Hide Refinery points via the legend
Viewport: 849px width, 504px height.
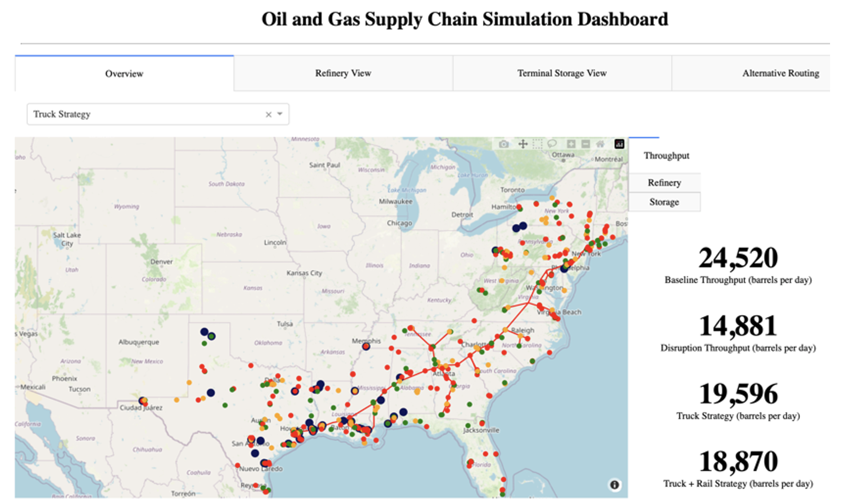pos(665,182)
